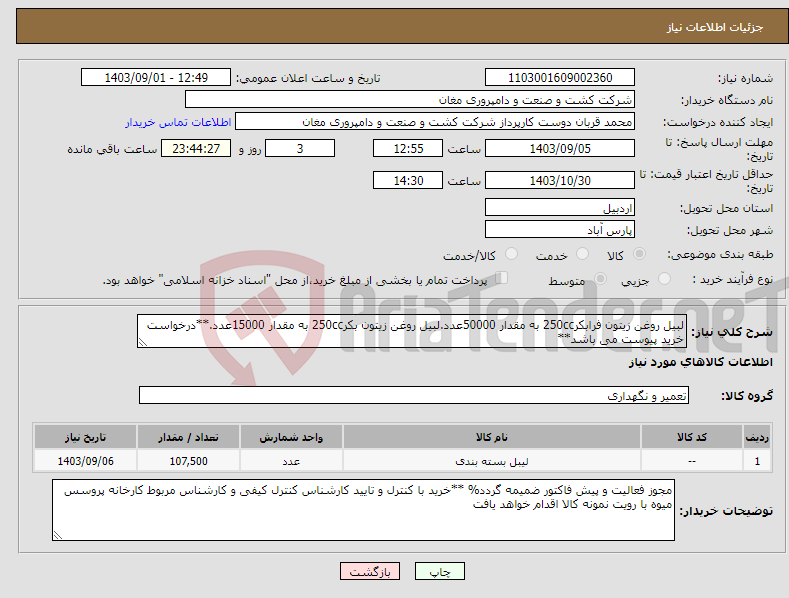The width and height of the screenshot is (789, 598).
Task: Click the تاریخ نیاز column header
Action: tap(86, 437)
